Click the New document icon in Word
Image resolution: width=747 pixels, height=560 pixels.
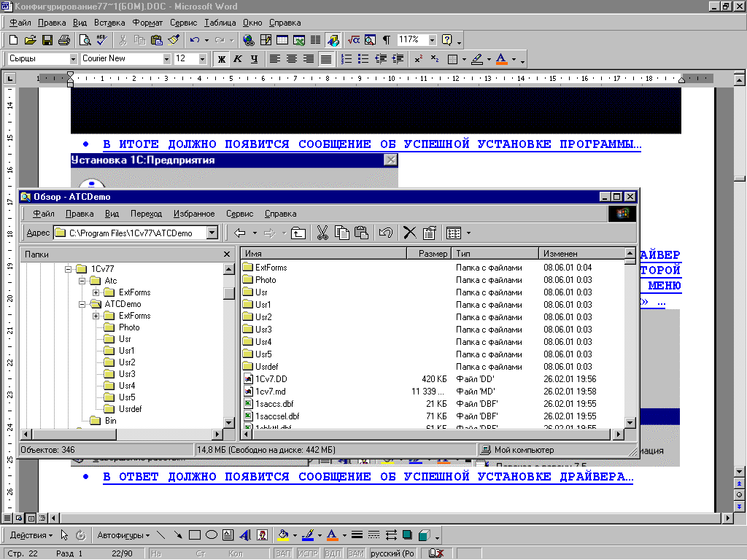13,40
